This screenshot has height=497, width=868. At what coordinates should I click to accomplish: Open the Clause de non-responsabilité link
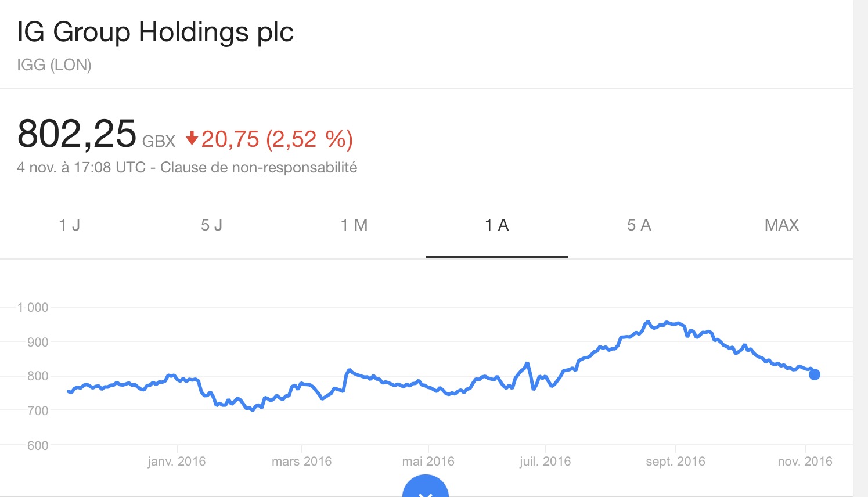[x=258, y=168]
